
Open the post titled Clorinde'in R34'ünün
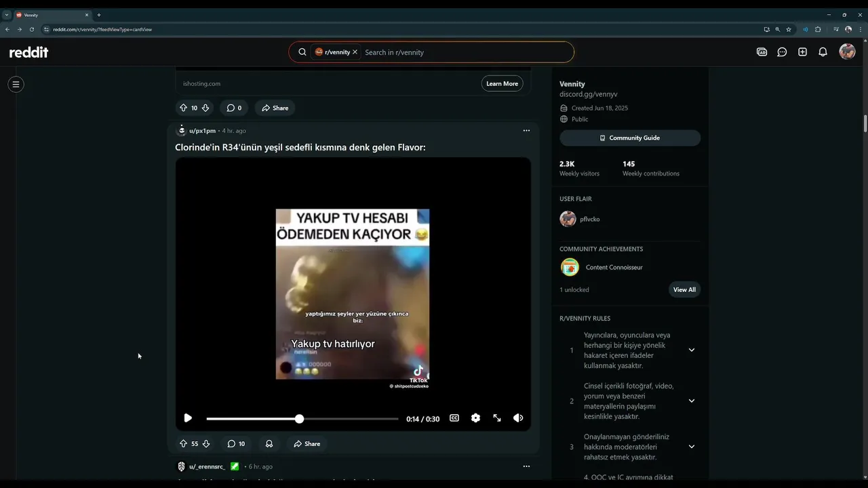[x=300, y=147]
